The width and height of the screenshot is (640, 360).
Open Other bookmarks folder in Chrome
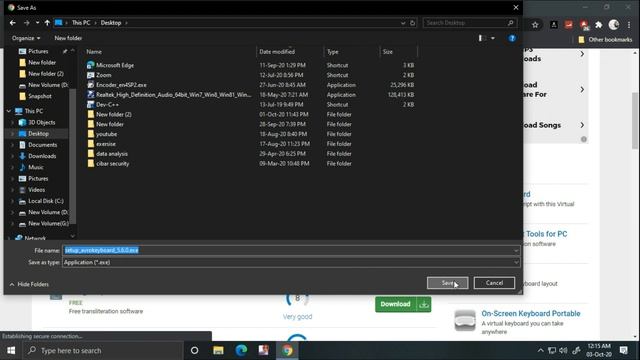pos(605,40)
